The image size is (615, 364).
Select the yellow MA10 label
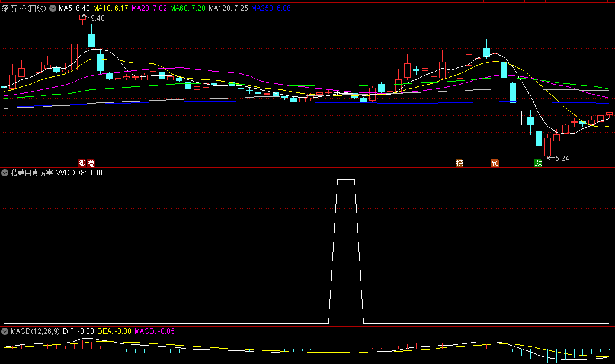tap(111, 9)
